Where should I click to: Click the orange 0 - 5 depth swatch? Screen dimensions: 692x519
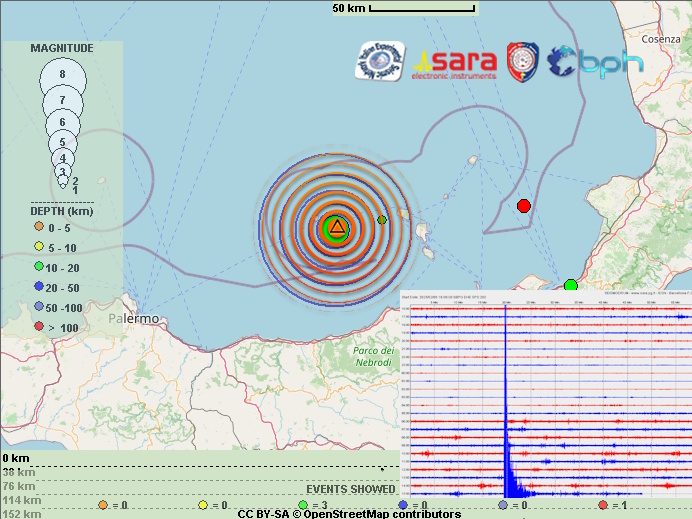[39, 227]
